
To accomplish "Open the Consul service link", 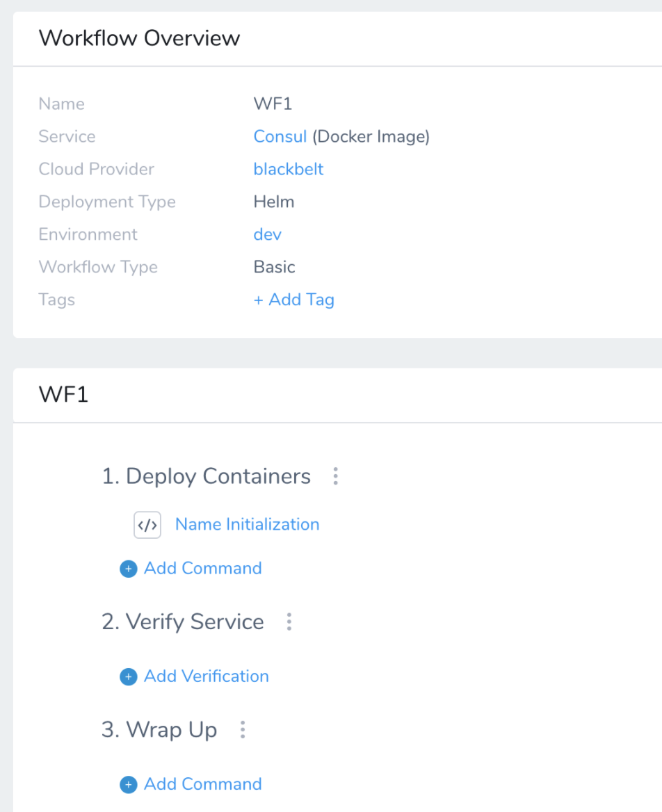I will point(280,137).
